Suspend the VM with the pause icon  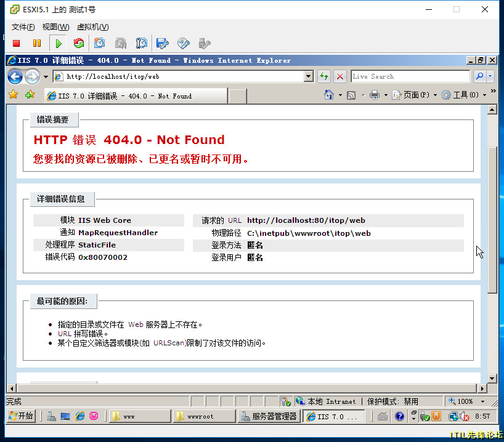[x=37, y=43]
